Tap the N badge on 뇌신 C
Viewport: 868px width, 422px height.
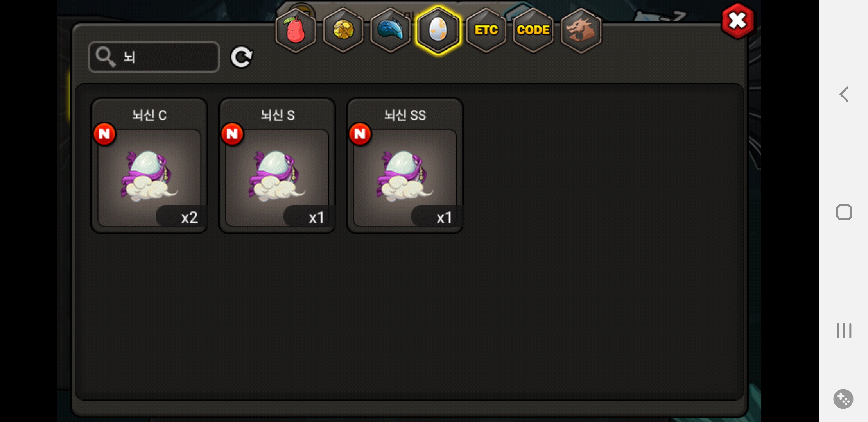[104, 134]
